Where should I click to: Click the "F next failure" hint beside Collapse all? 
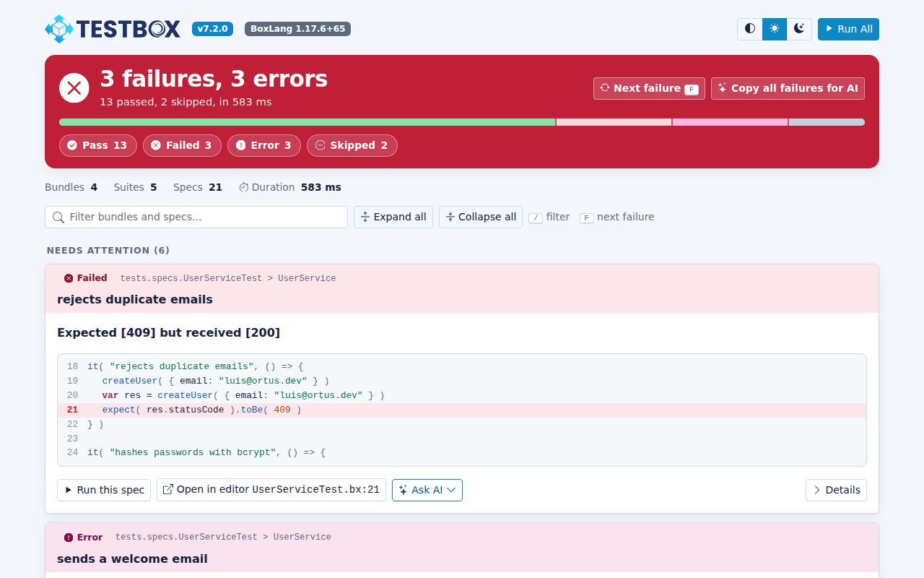(617, 217)
